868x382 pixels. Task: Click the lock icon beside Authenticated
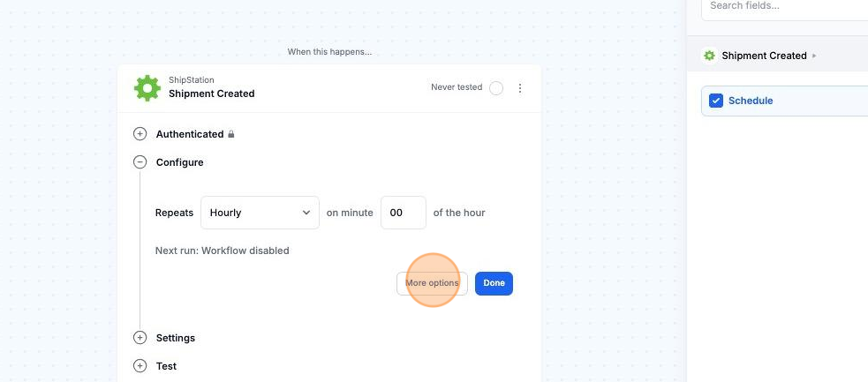(x=231, y=135)
